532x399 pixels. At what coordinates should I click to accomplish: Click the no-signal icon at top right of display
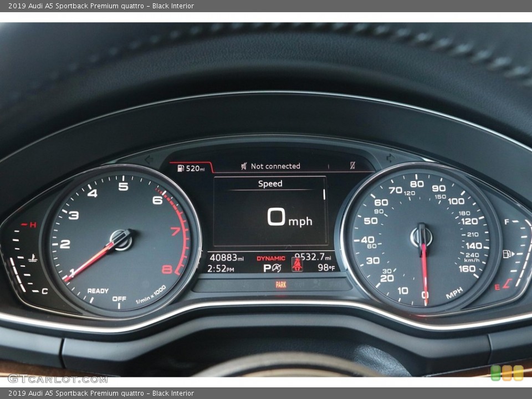(352, 165)
